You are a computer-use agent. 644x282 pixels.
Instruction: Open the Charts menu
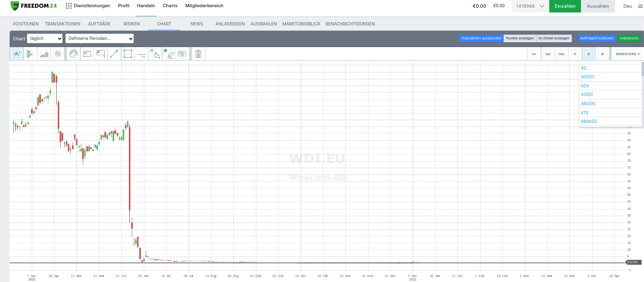point(170,6)
